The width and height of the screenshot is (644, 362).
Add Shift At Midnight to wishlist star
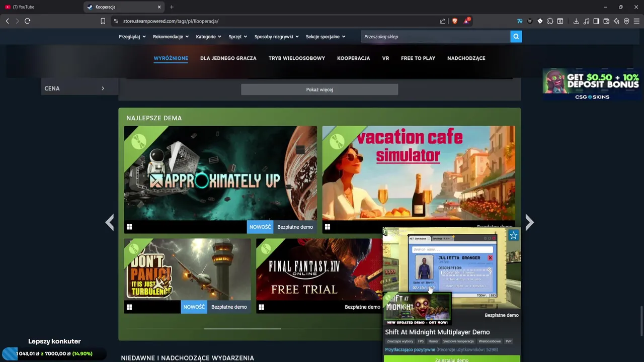(513, 235)
